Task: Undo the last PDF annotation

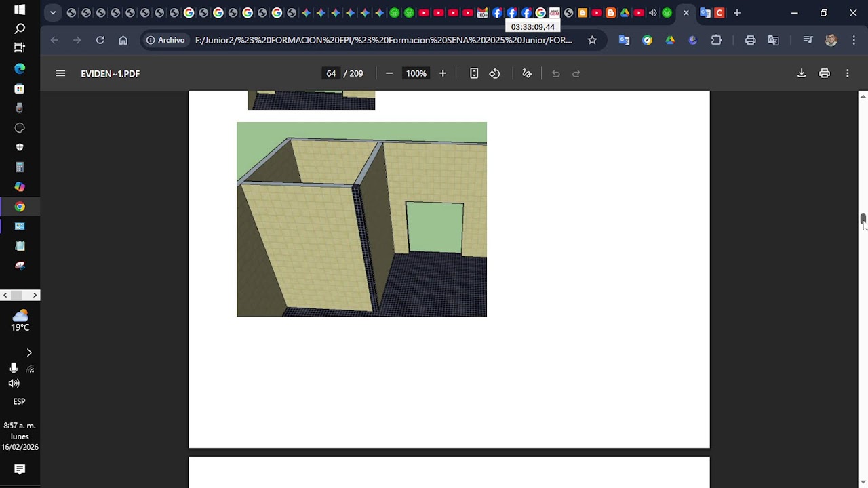Action: click(x=555, y=73)
